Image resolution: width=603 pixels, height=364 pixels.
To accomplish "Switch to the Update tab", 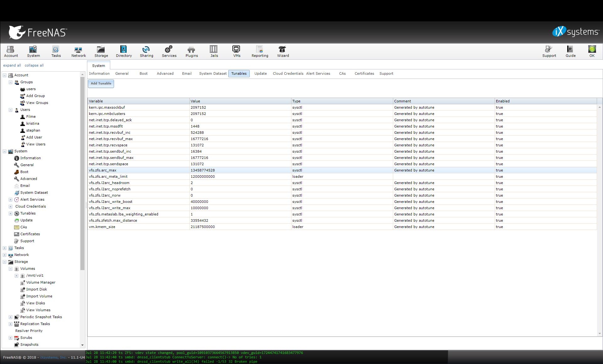I will (260, 73).
